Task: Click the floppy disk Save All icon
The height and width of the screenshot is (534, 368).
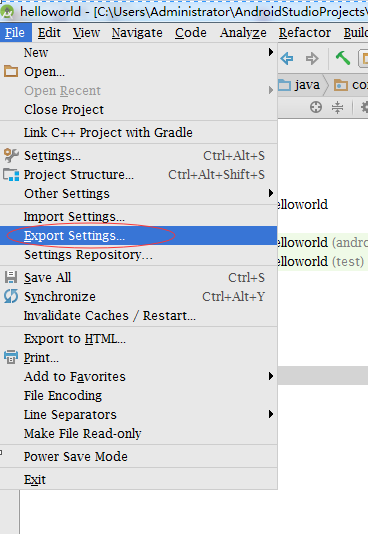Action: (x=11, y=277)
